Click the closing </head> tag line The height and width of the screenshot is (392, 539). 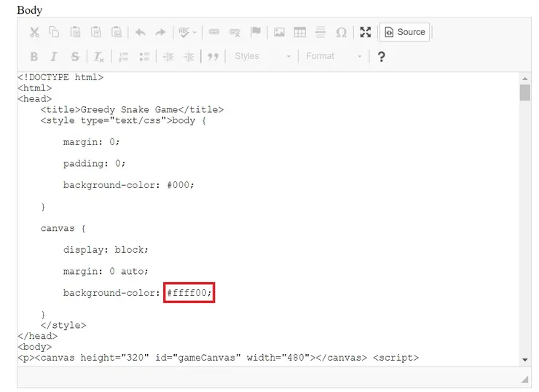[x=38, y=336]
